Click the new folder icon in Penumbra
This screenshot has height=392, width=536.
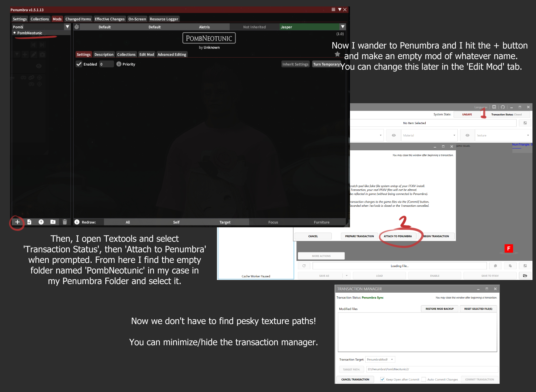[x=53, y=222]
